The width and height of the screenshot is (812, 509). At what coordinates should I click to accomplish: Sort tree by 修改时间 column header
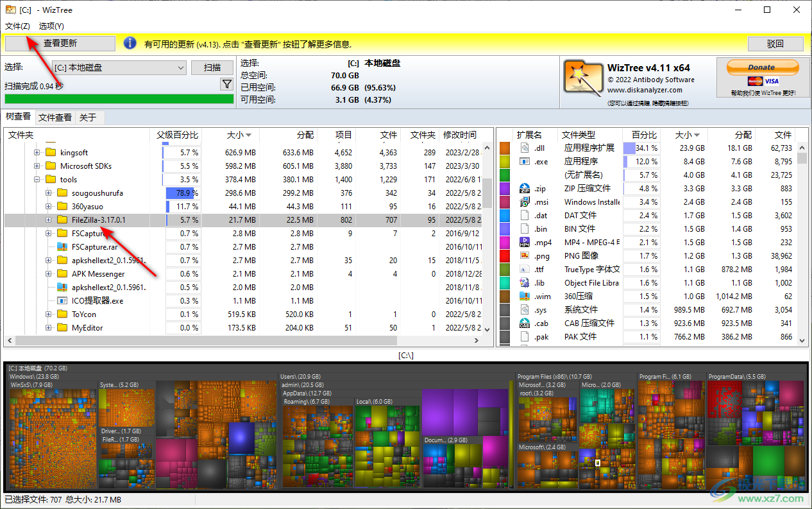(461, 135)
